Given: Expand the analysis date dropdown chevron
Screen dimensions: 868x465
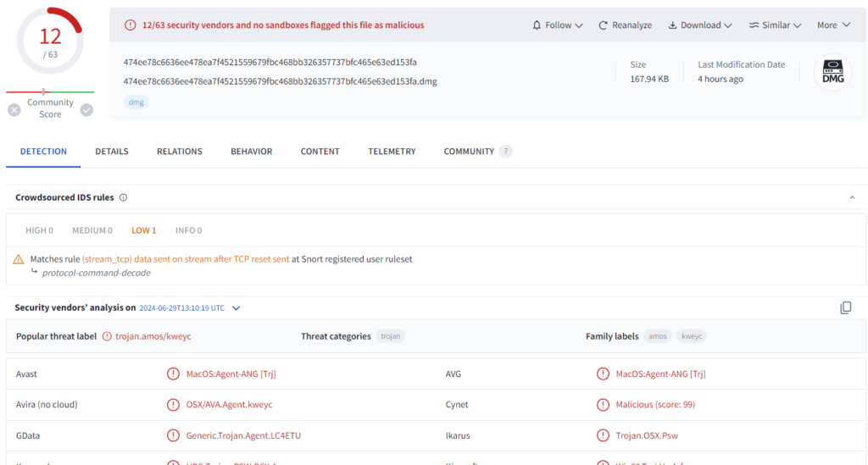Looking at the screenshot, I should (x=236, y=308).
